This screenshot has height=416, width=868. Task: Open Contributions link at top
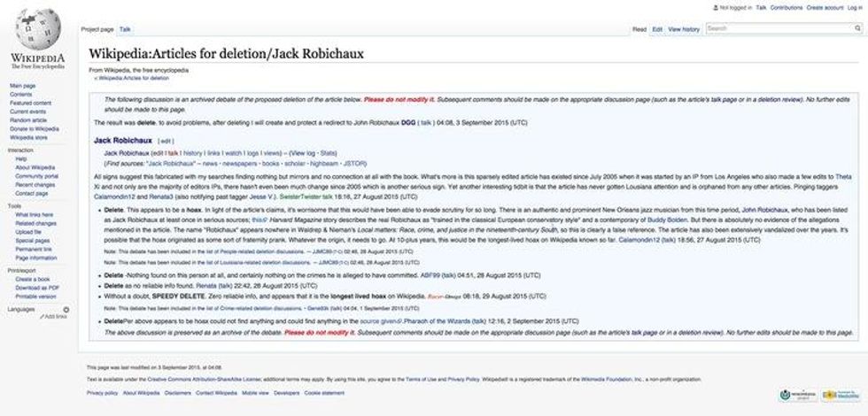point(787,8)
